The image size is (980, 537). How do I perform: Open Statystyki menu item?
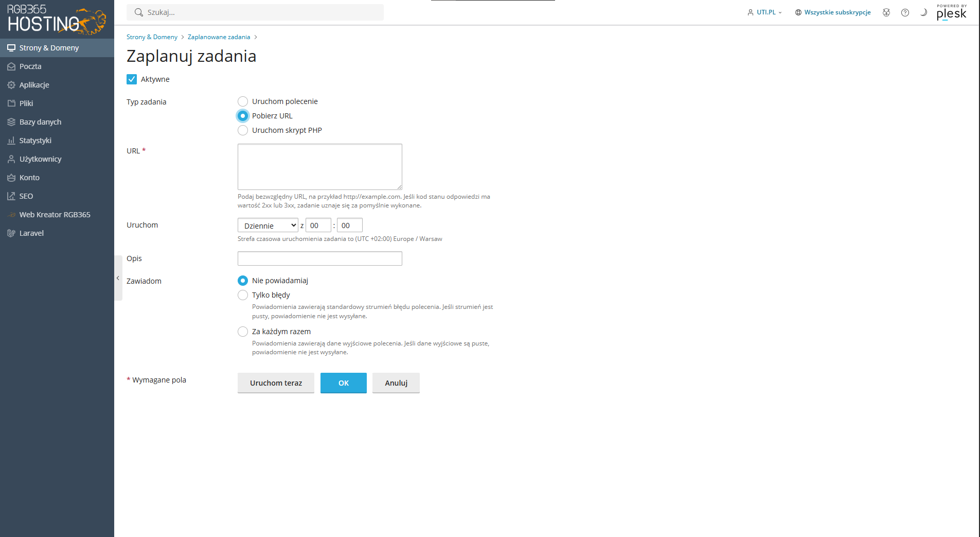[57, 141]
